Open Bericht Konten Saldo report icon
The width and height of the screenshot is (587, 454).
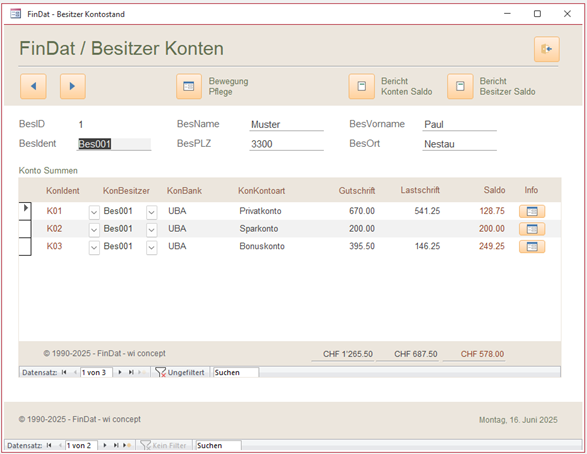(x=361, y=86)
